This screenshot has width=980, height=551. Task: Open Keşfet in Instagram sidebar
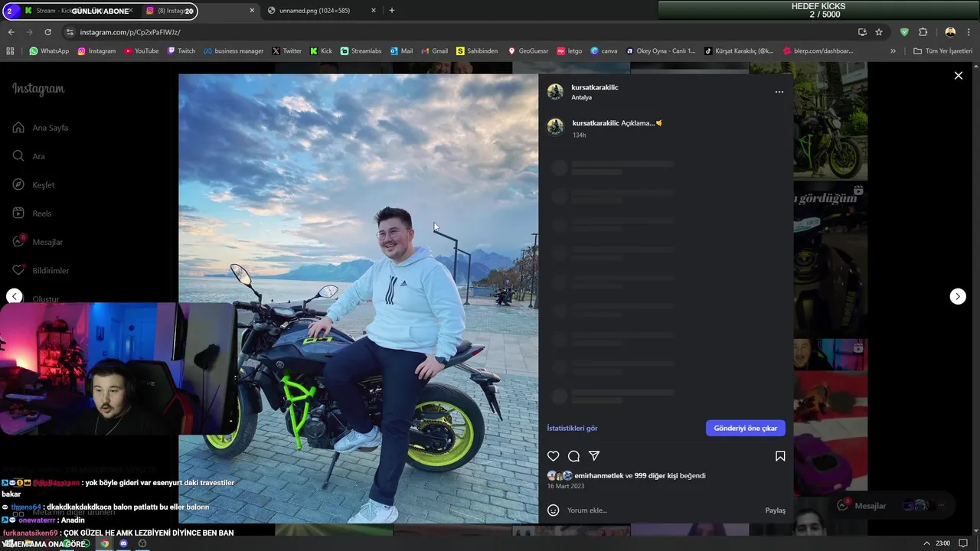pos(34,185)
